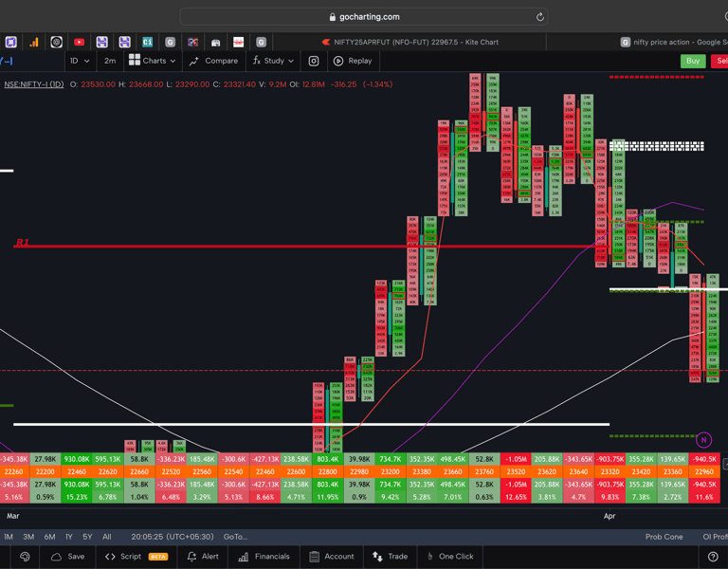Select the 6M range

(49, 537)
